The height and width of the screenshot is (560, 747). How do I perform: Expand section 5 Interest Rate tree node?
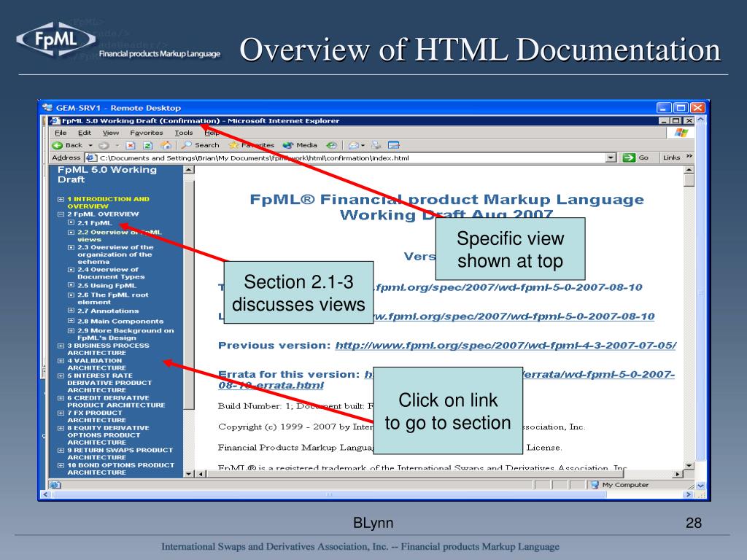pyautogui.click(x=61, y=376)
